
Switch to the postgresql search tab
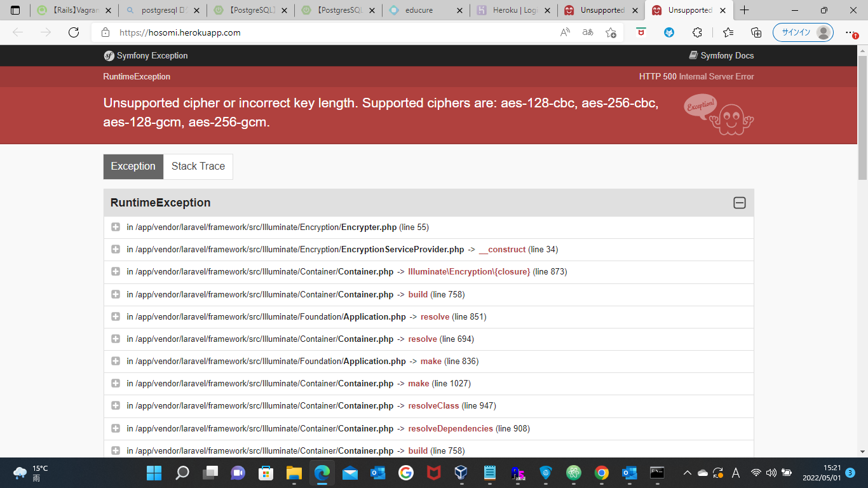point(162,10)
